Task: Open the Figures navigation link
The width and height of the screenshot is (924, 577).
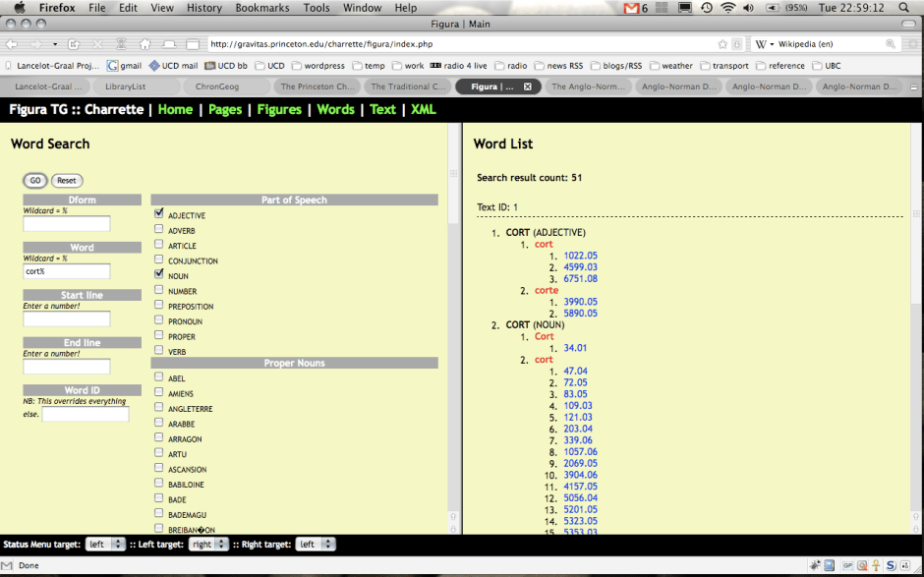Action: pos(279,109)
